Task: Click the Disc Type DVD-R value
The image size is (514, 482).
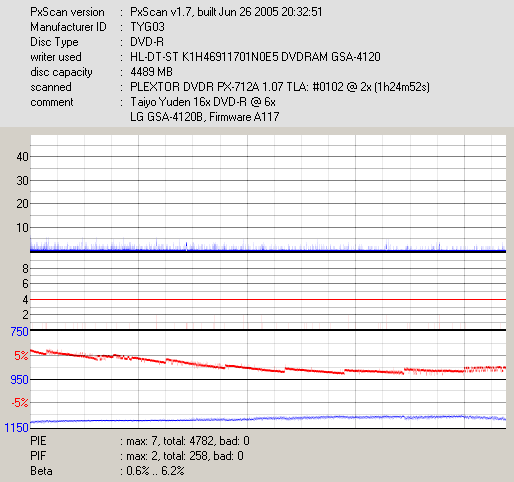Action: pos(147,42)
